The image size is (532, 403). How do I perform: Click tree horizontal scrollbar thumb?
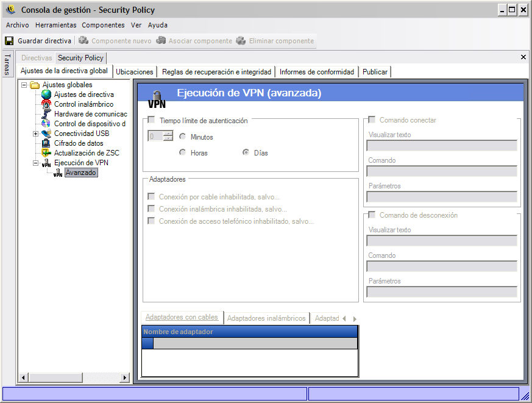(55, 377)
